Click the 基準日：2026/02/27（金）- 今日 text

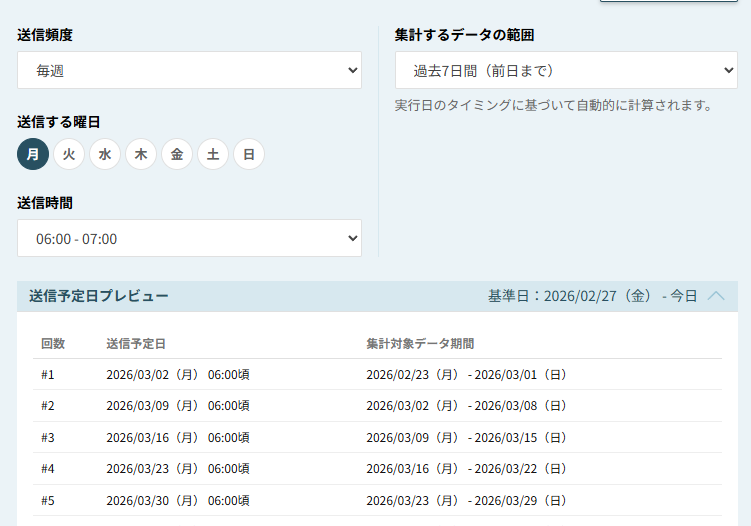[592, 296]
